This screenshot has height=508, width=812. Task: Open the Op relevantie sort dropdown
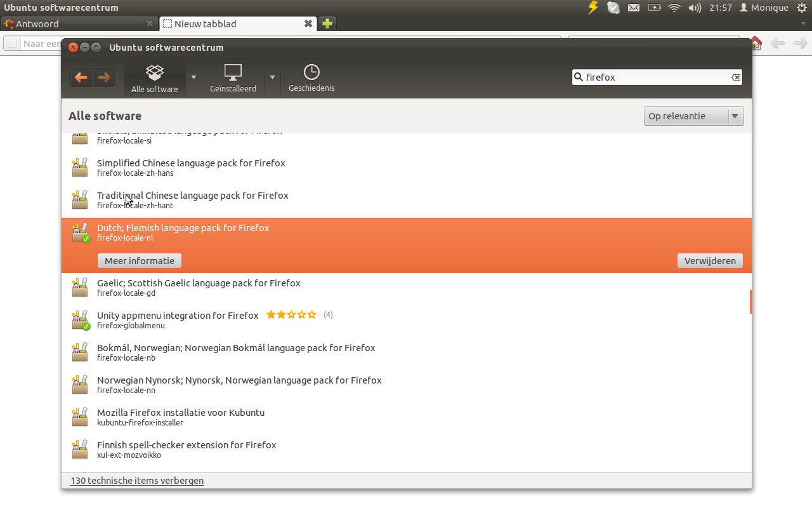tap(693, 116)
